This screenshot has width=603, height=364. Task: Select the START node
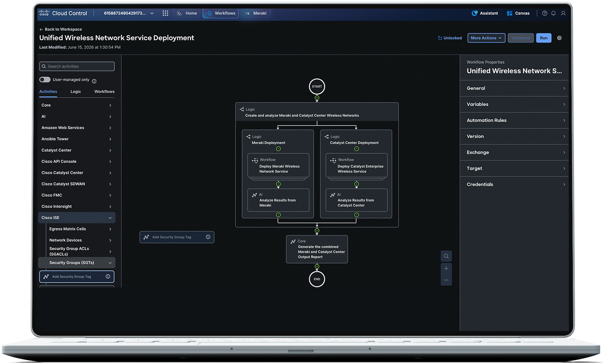click(317, 86)
